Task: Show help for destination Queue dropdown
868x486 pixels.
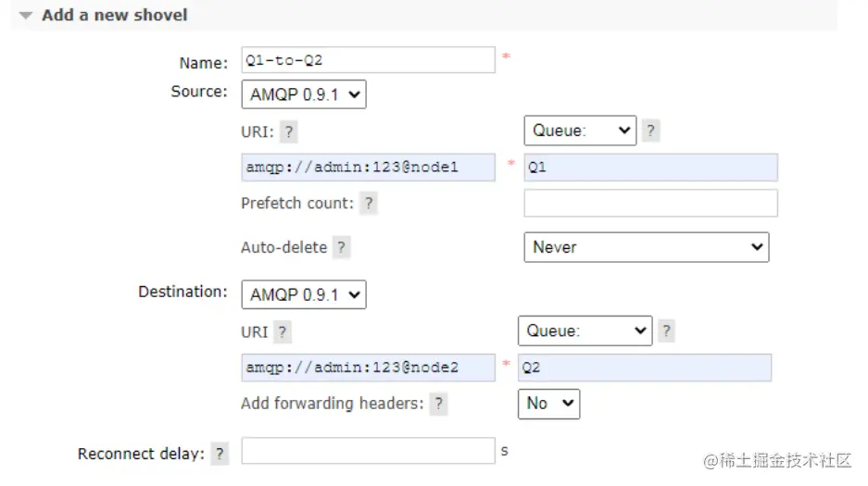Action: tap(666, 330)
